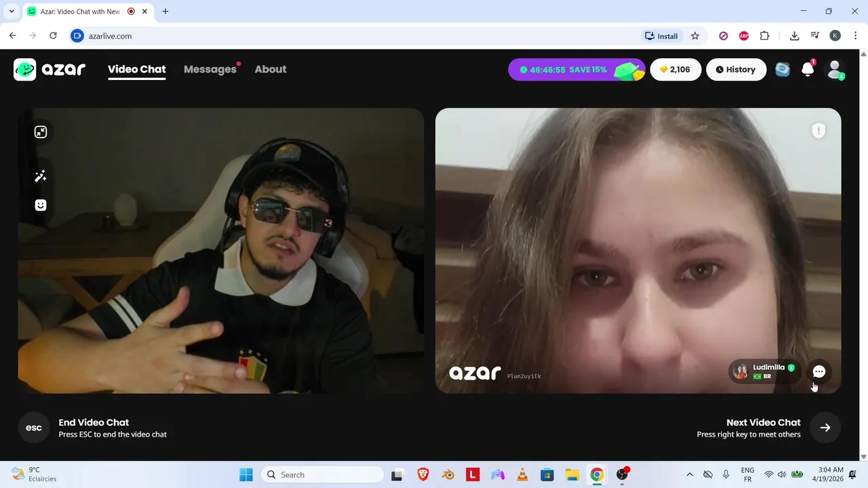868x488 pixels.
Task: Click the SAVE 15% countdown offer banner
Action: point(577,69)
